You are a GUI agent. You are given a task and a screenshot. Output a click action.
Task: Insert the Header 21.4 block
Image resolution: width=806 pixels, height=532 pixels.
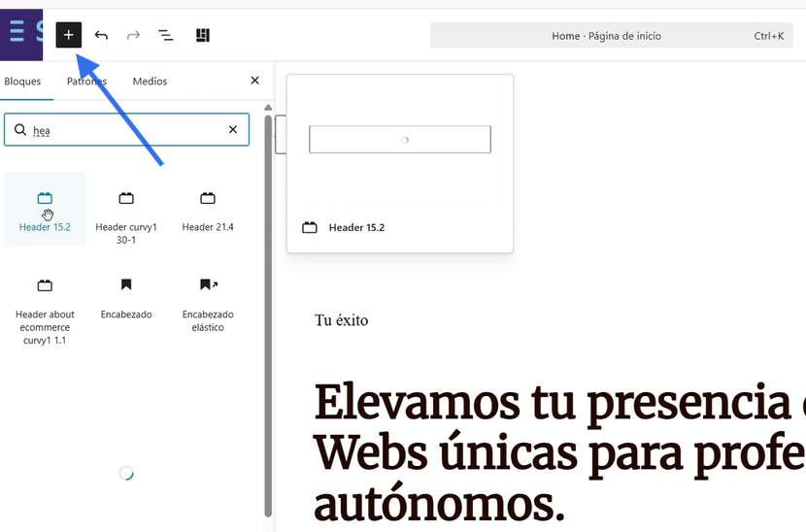[208, 209]
